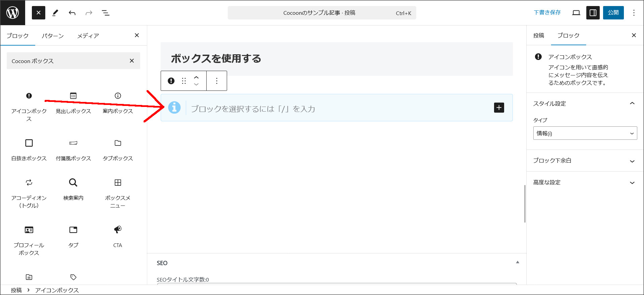Click the Undo arrow
Image resolution: width=644 pixels, height=295 pixels.
click(72, 13)
